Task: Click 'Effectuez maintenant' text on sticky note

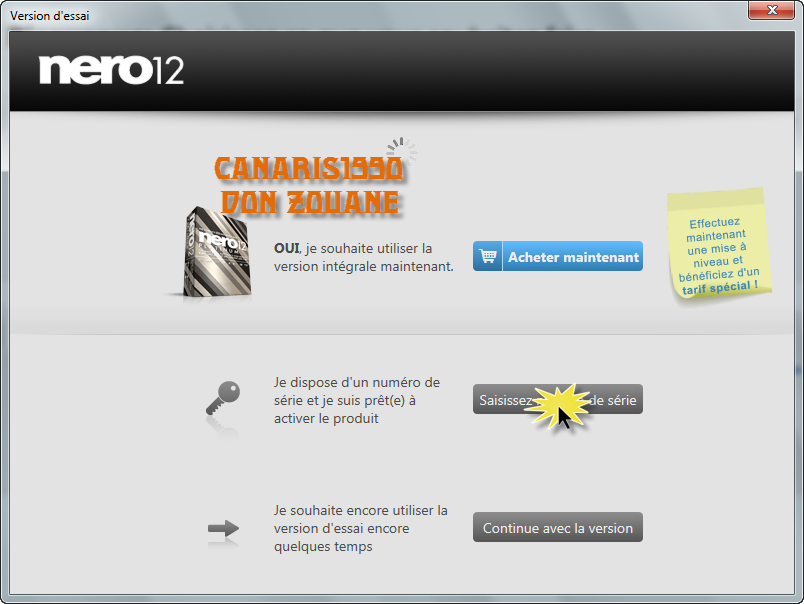Action: (x=715, y=232)
